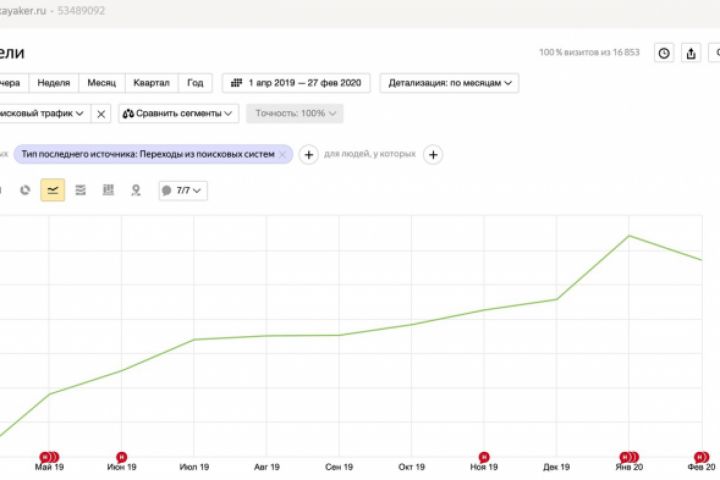Open the Точность 100% dropdown

tap(295, 114)
